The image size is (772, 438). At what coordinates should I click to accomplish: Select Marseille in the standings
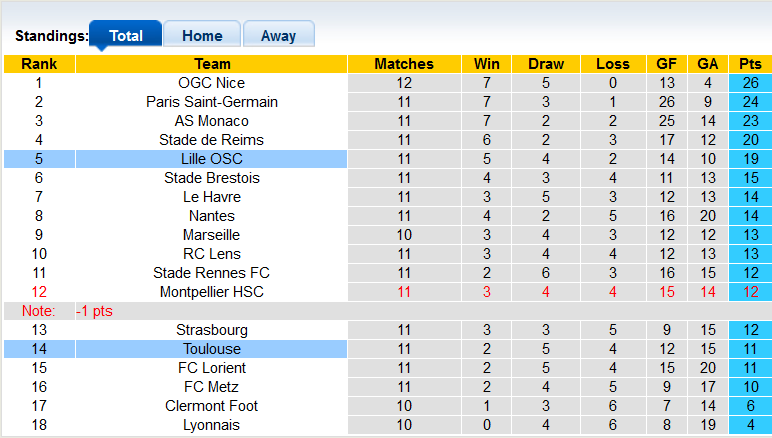tap(211, 235)
